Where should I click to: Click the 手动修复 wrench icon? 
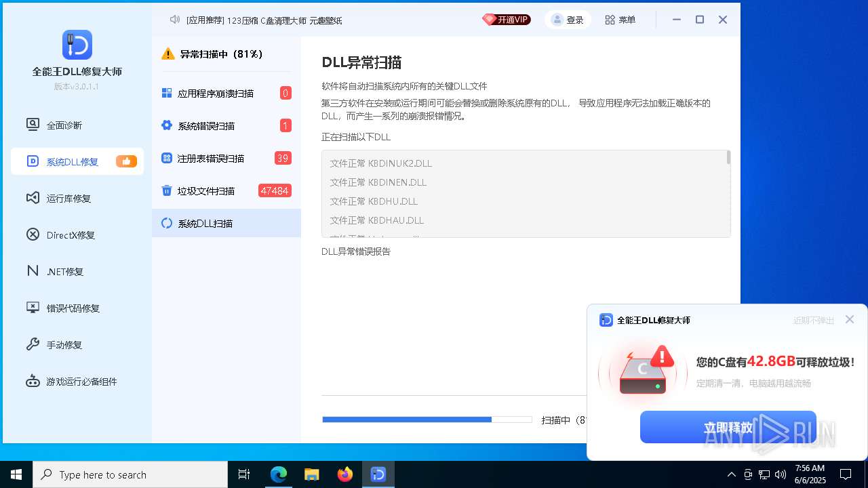[33, 344]
